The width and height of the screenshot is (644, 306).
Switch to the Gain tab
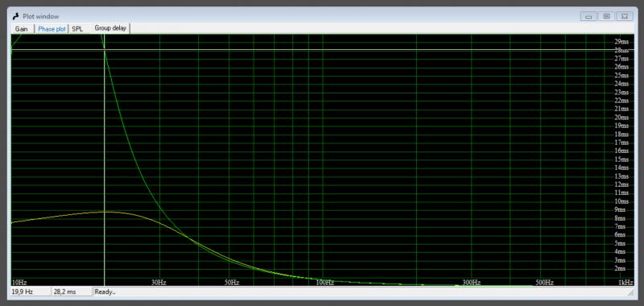22,29
